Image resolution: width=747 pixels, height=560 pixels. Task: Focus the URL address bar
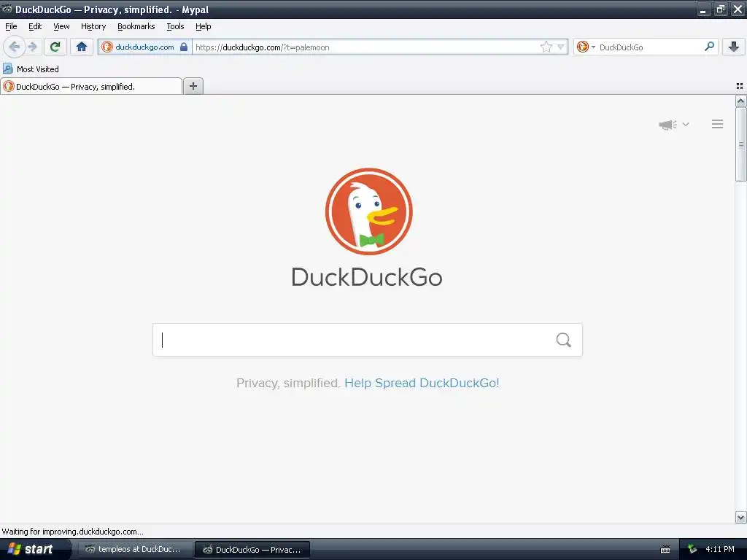[365, 47]
